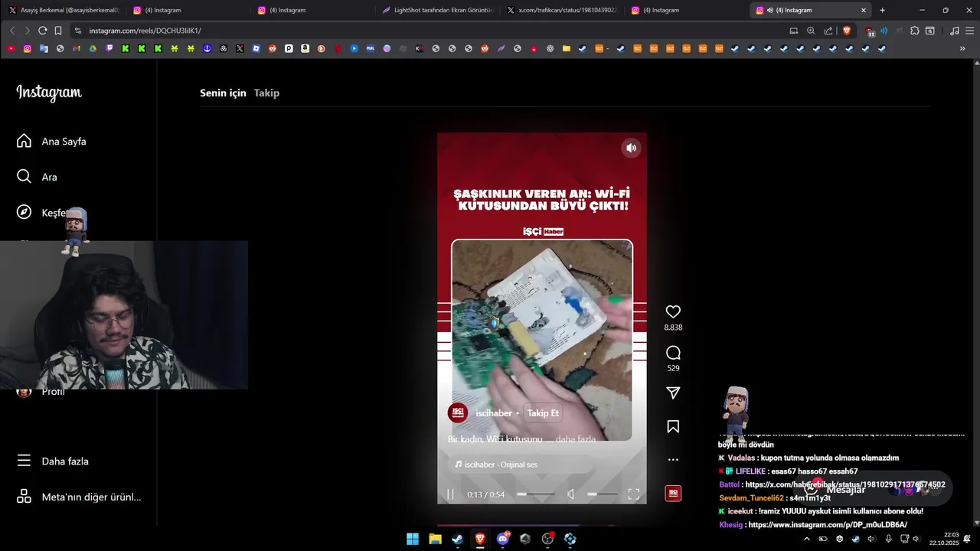The image size is (980, 551).
Task: Open the Netflix bookmark
Action: (338, 48)
